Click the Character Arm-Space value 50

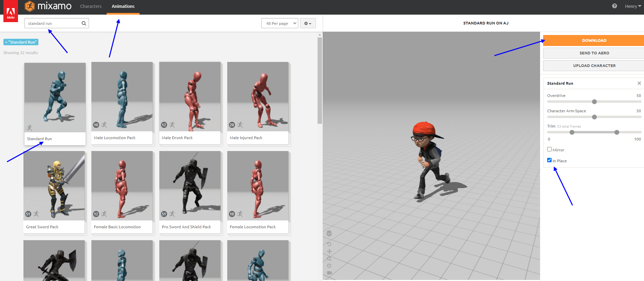639,111
